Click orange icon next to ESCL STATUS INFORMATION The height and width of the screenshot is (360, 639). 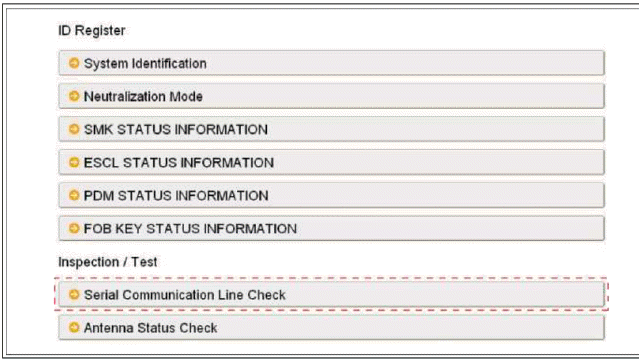[74, 162]
